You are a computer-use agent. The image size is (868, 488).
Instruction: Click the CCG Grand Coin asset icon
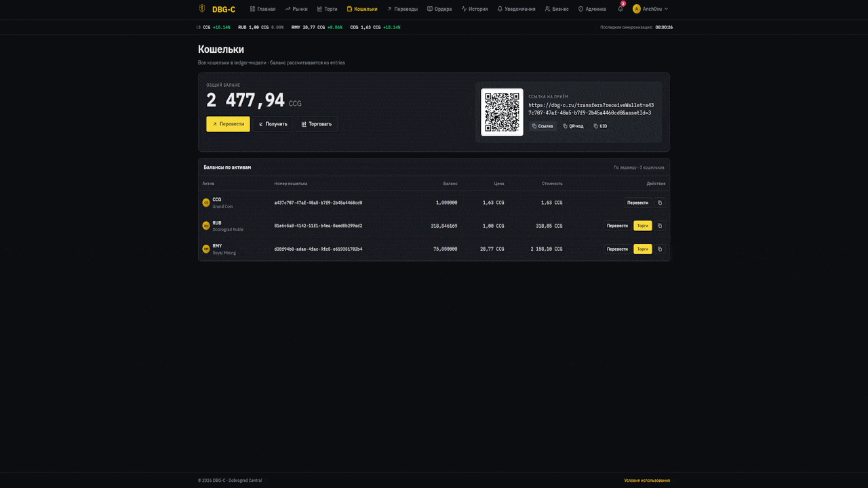coord(206,203)
